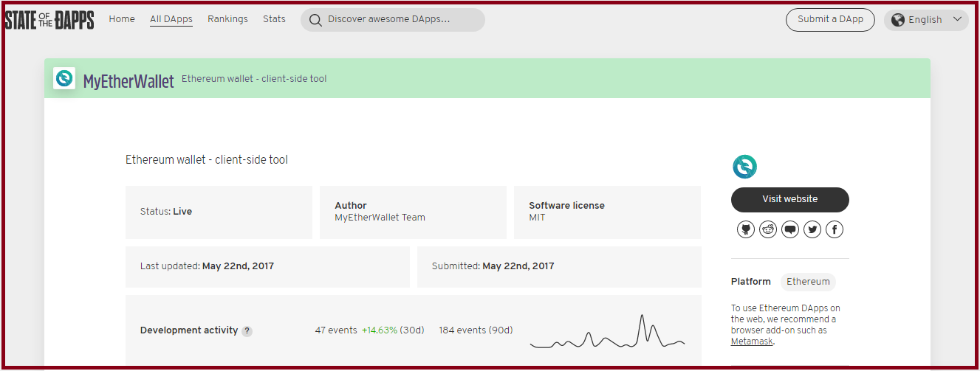Click the Platform label

751,282
